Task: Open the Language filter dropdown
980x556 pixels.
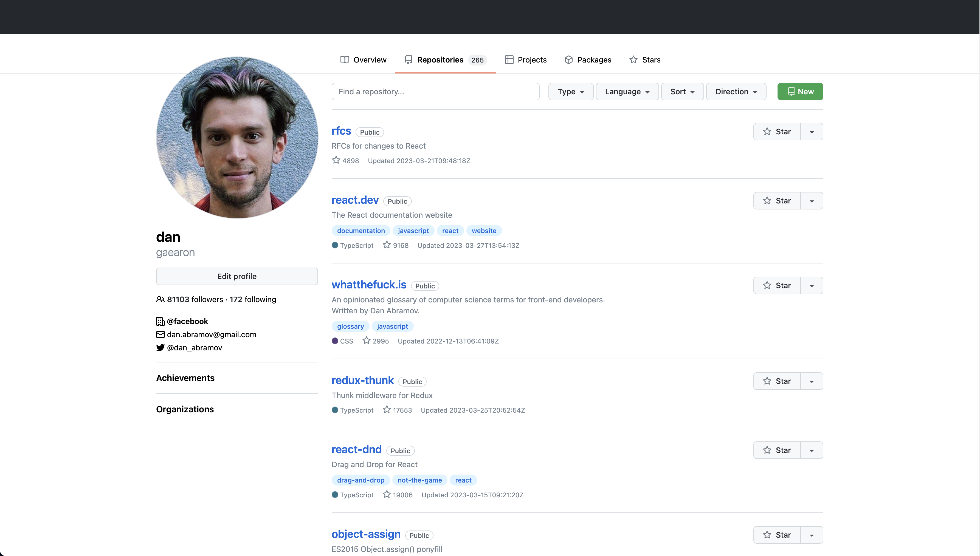Action: [627, 92]
